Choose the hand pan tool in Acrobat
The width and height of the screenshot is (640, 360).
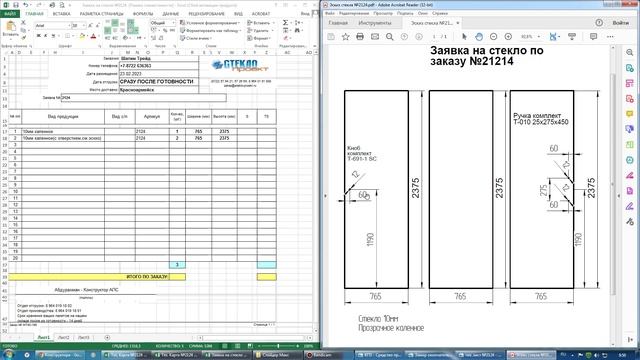[x=479, y=37]
